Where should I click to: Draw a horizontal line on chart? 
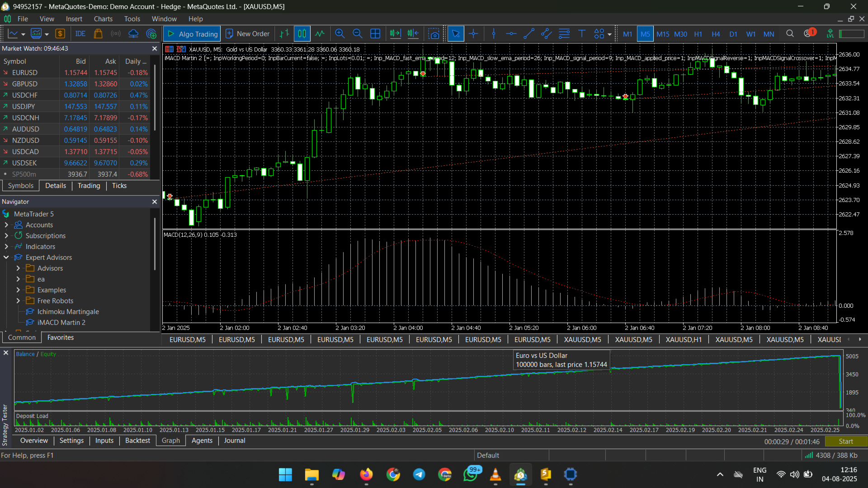coord(511,34)
